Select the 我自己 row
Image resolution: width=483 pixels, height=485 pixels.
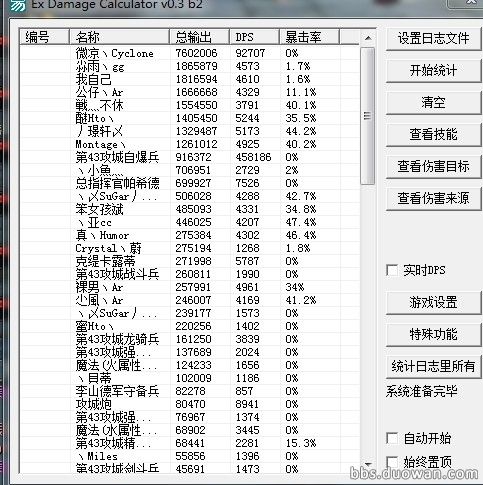(x=190, y=79)
